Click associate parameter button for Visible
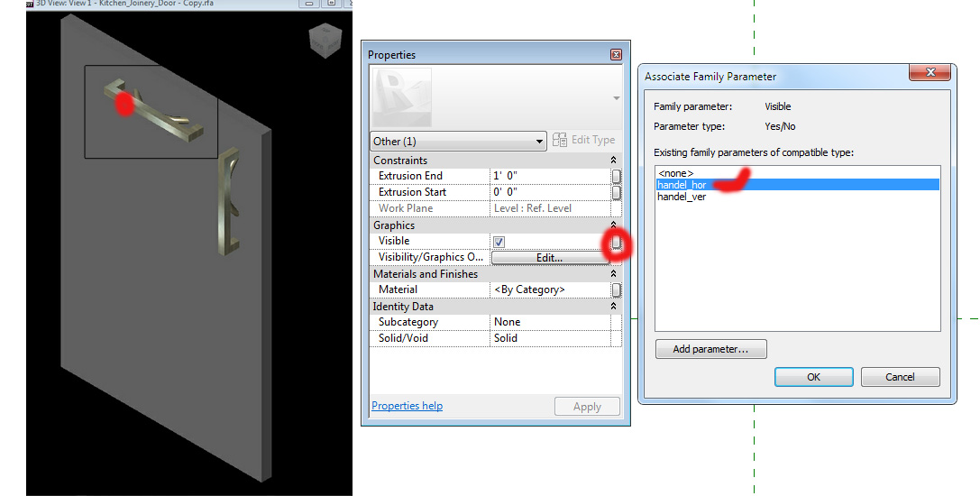 617,242
